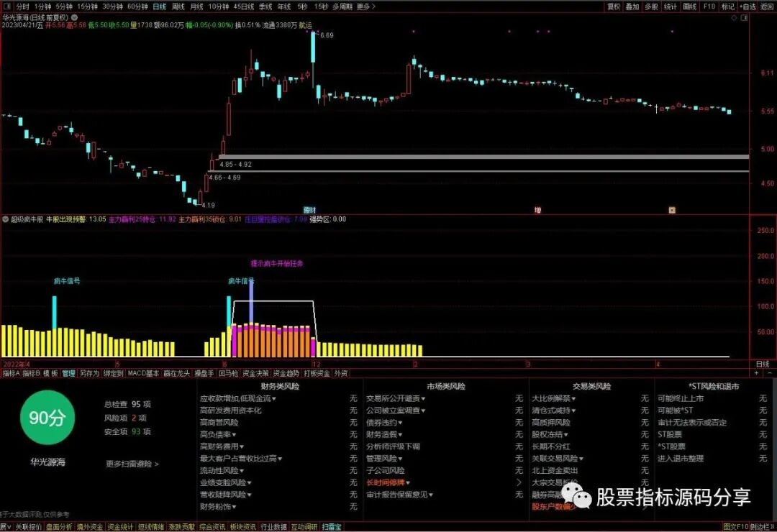Open 综合资讯 bottom tab

(x=212, y=527)
